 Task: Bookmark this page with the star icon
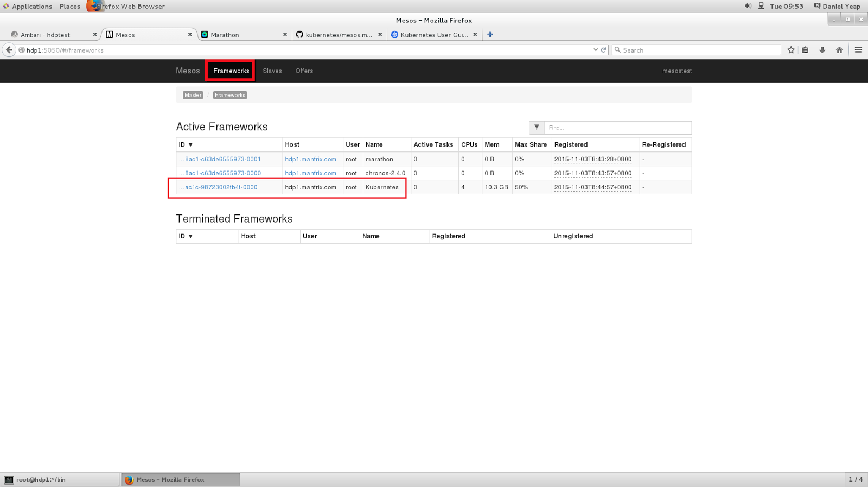click(x=791, y=50)
